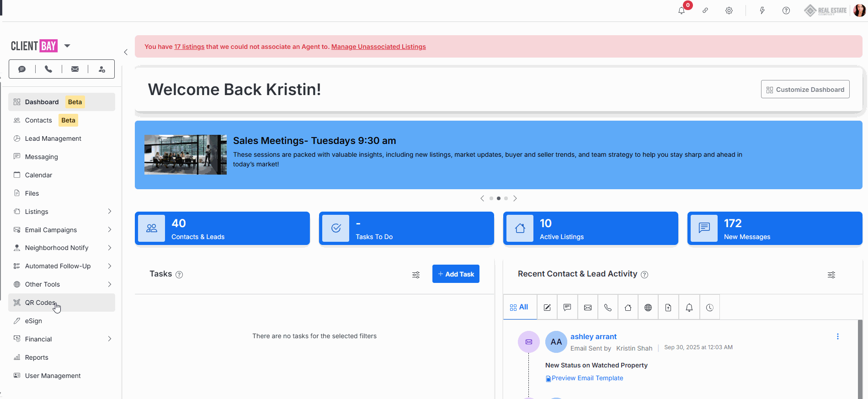Open Tasks filter settings icon
868x399 pixels.
click(416, 275)
